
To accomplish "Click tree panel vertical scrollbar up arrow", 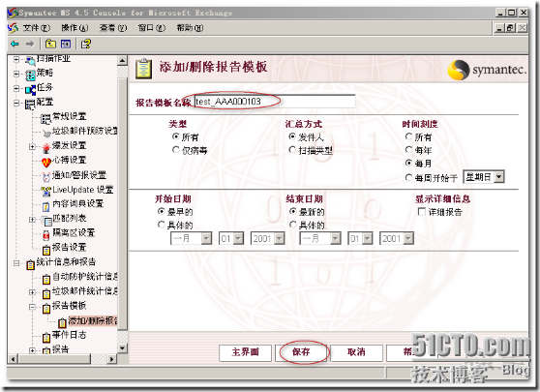I will pos(123,61).
